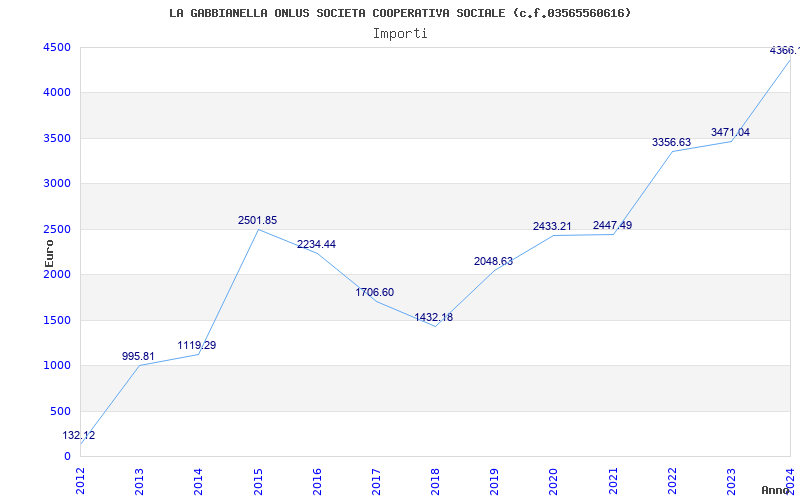Screen dimensions: 800x500
Task: Select the 1706.60 data label
Action: (x=374, y=292)
